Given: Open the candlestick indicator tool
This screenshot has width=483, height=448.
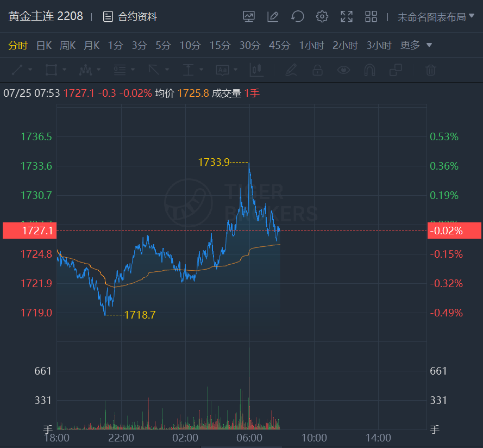Looking at the screenshot, I should pos(256,70).
